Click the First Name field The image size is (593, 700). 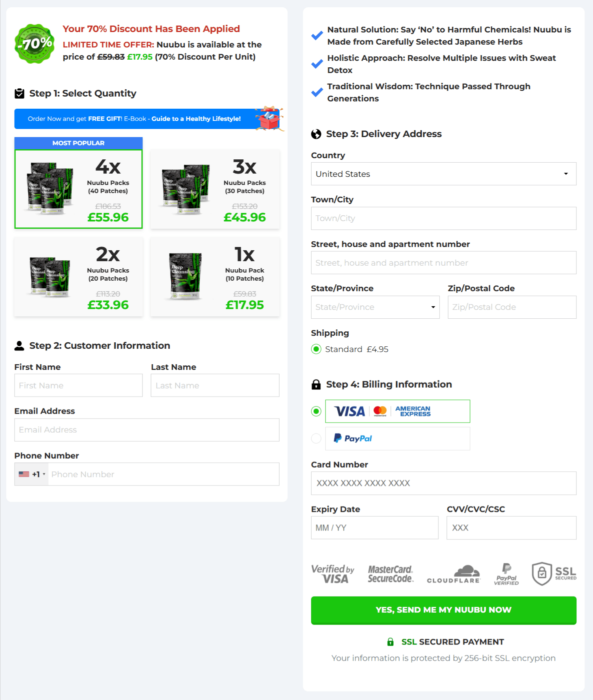click(x=78, y=385)
